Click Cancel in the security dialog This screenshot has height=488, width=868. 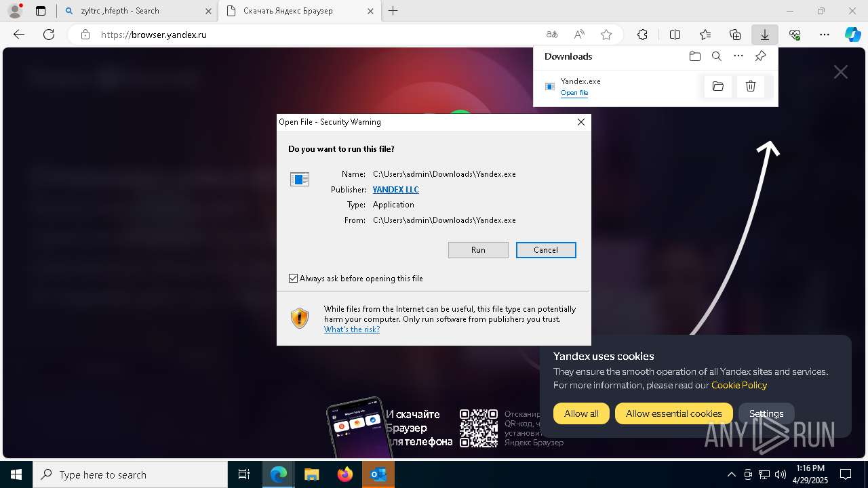(546, 250)
